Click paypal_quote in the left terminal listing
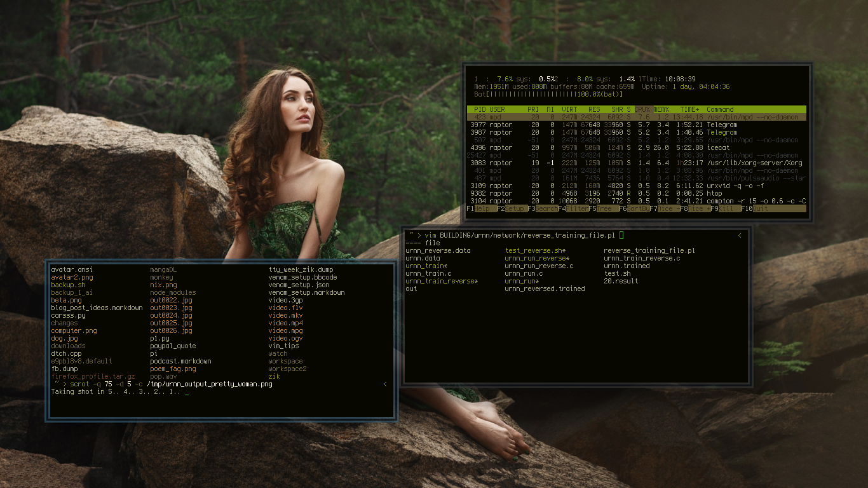The height and width of the screenshot is (488, 868). [x=173, y=346]
